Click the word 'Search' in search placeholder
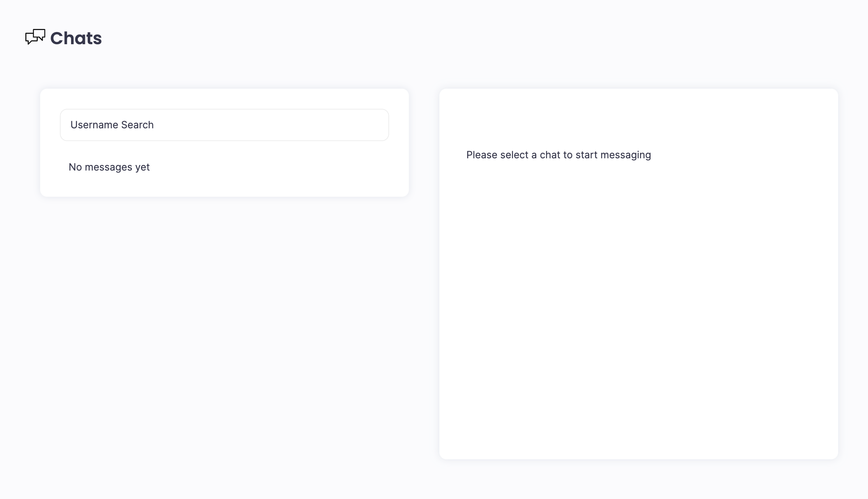 pos(137,125)
